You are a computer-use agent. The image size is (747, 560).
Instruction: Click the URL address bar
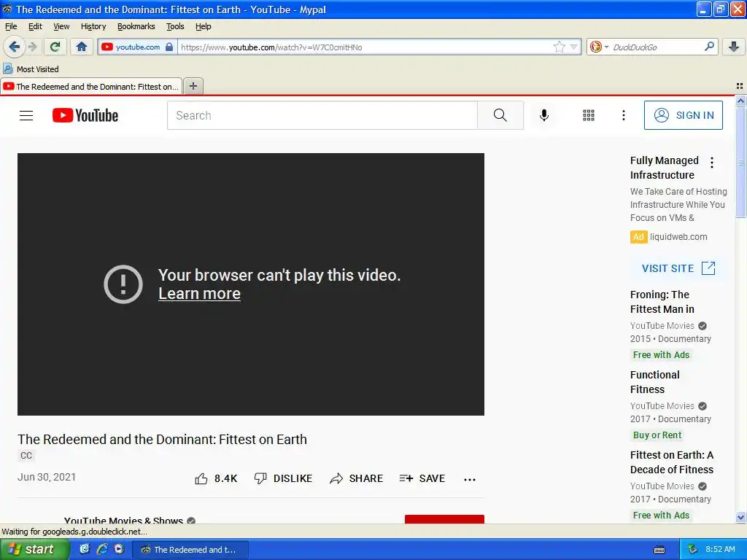tap(365, 47)
